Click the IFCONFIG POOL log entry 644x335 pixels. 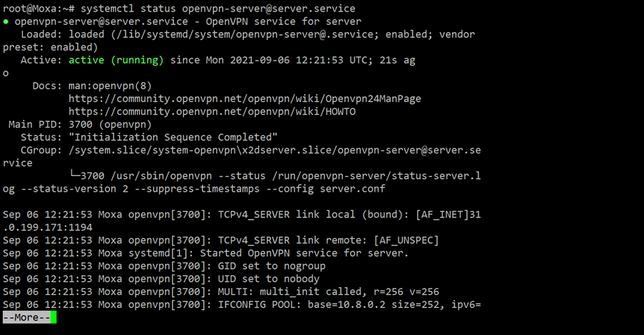point(242,304)
